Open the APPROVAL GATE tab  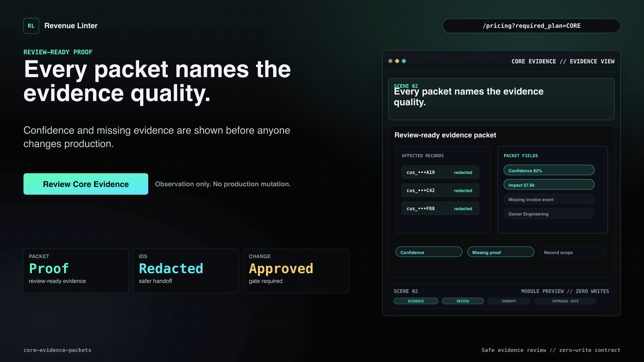pos(565,301)
